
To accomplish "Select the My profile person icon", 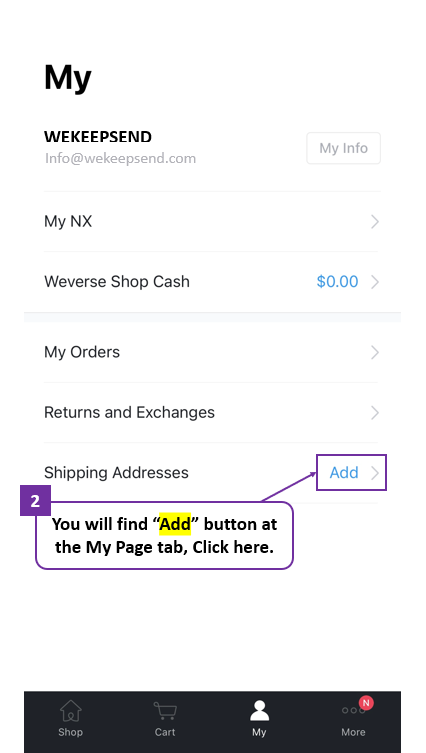I will tap(259, 711).
